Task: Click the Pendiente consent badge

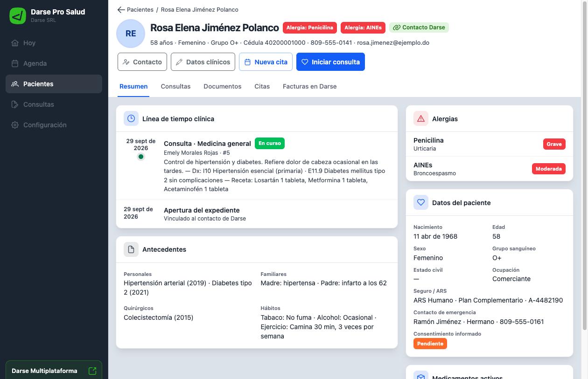Action: click(x=430, y=344)
